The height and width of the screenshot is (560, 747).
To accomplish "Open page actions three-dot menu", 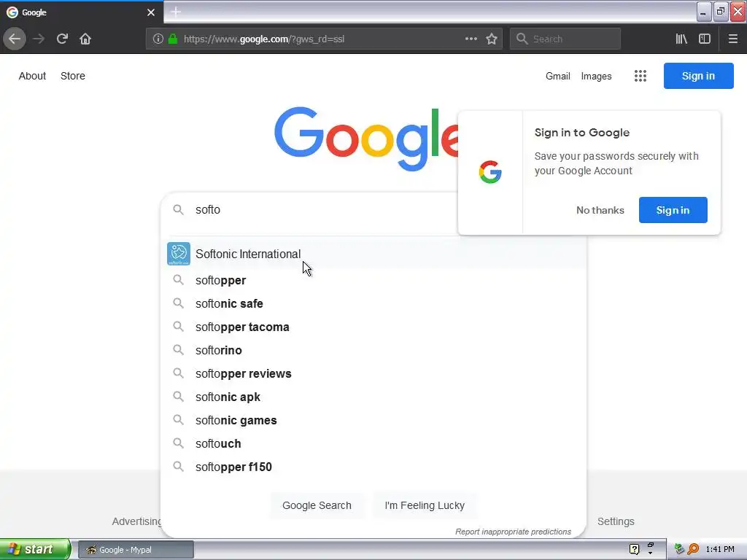I will [471, 39].
